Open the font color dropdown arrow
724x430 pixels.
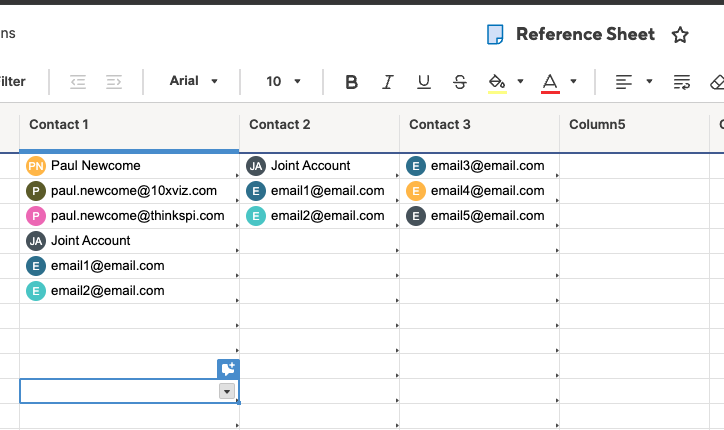click(x=573, y=81)
